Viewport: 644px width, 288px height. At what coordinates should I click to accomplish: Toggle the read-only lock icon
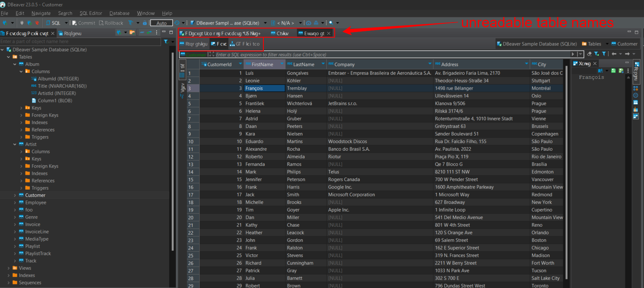click(145, 23)
